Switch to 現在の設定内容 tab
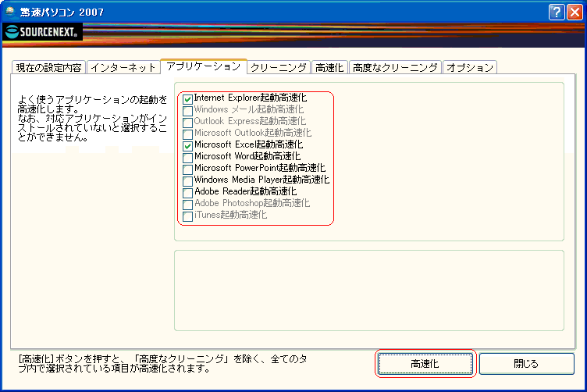The image size is (587, 392). coord(48,67)
